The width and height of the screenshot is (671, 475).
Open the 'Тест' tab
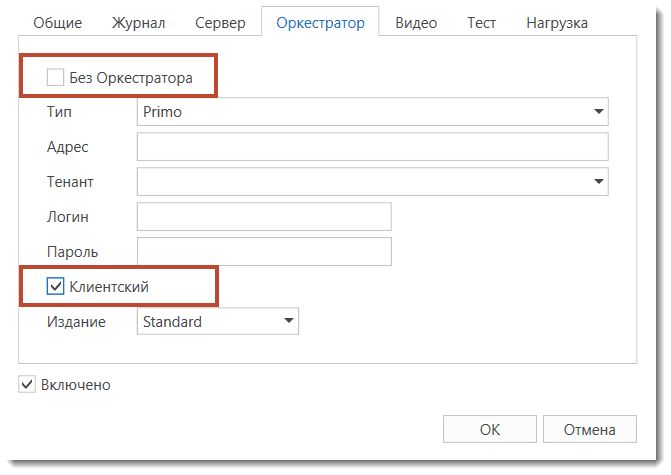[482, 22]
